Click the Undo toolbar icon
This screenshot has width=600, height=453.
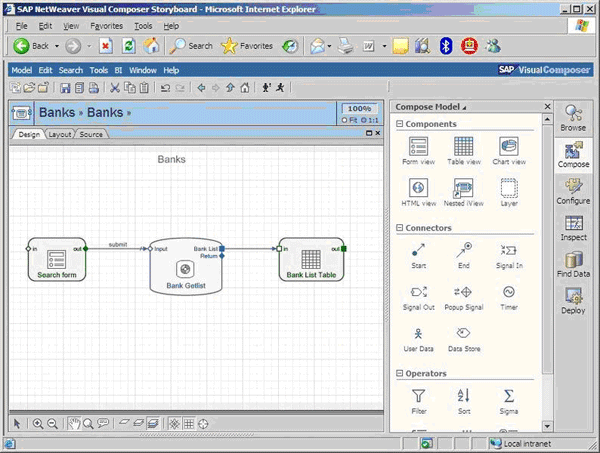(x=165, y=88)
